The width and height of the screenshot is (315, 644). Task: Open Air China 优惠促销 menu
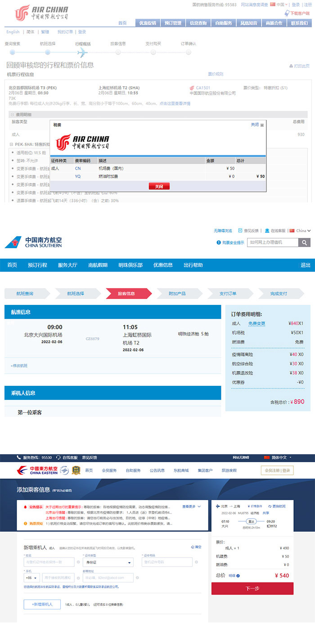click(x=148, y=23)
